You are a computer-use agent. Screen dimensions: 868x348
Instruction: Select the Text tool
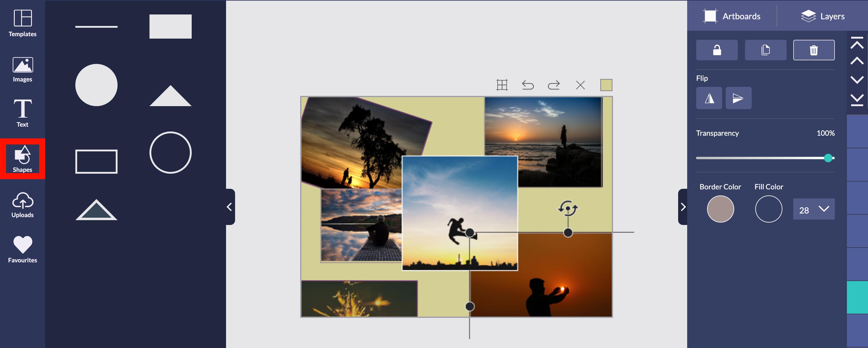click(22, 113)
